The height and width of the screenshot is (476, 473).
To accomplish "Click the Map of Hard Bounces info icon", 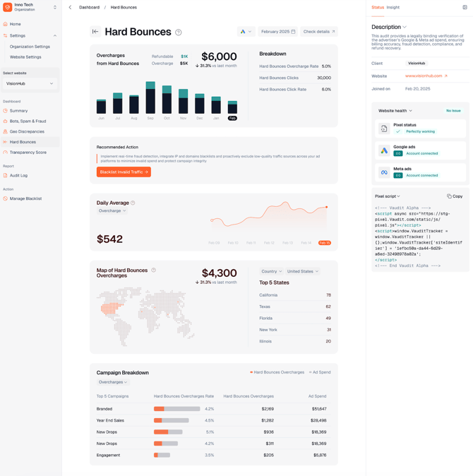I will coord(154,270).
